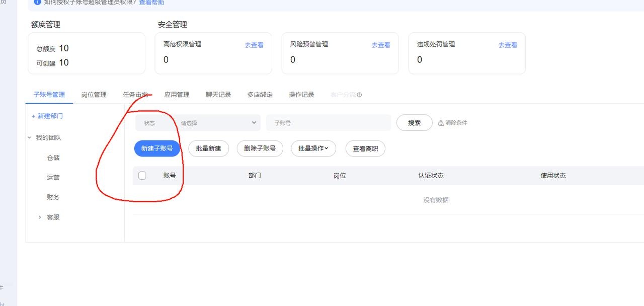
Task: Select the 客户分流 tab
Action: point(343,95)
